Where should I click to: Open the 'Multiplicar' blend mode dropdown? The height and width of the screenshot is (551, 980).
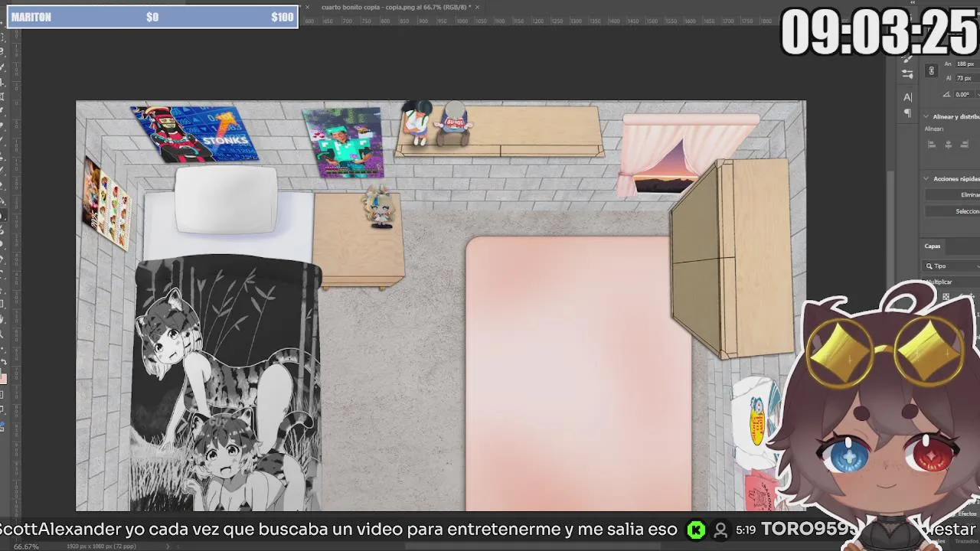[952, 282]
